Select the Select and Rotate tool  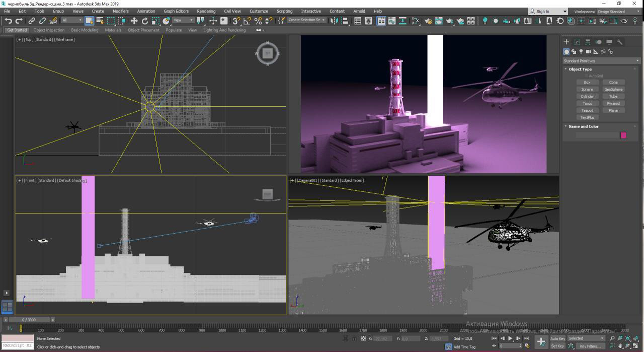coord(145,21)
